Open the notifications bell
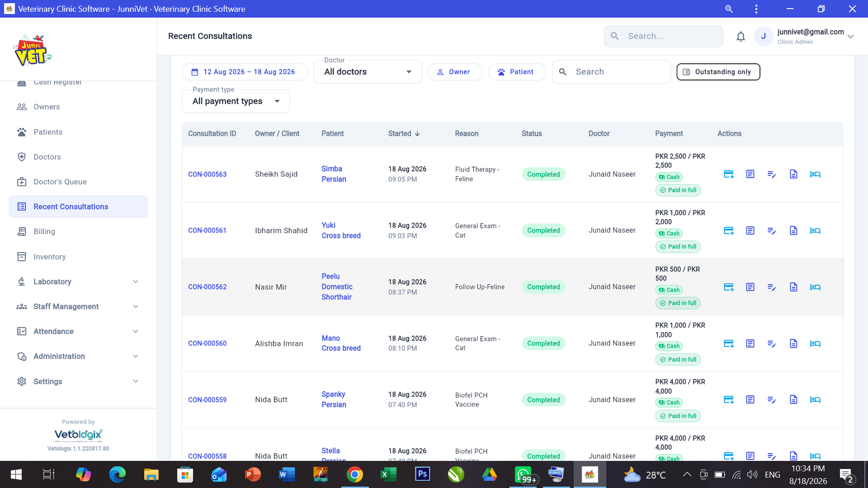 point(741,36)
